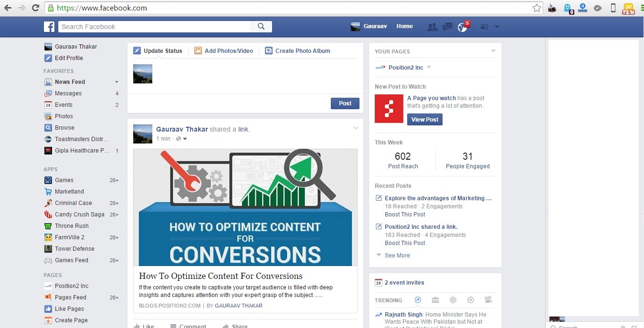Select the Entertainment trending category icon
This screenshot has height=328, width=644.
488,300
